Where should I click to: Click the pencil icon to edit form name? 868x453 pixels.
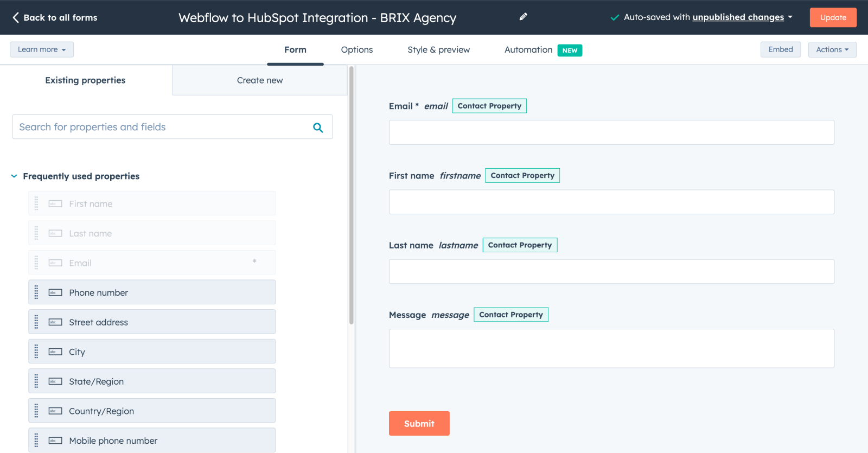pyautogui.click(x=523, y=17)
